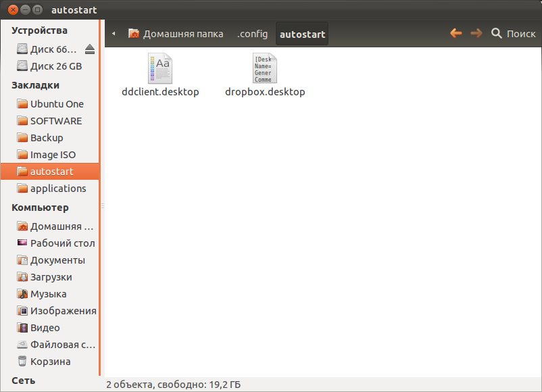Click the Устройства section header

[x=39, y=30]
